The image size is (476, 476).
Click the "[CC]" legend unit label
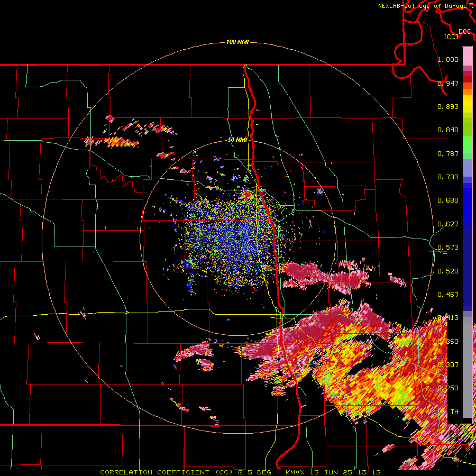(452, 36)
